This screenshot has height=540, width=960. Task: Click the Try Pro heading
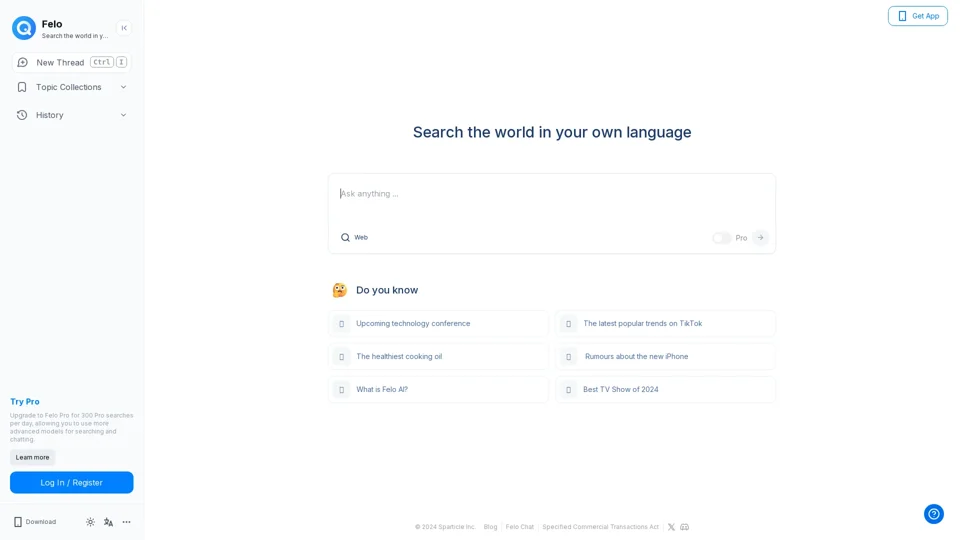24,402
